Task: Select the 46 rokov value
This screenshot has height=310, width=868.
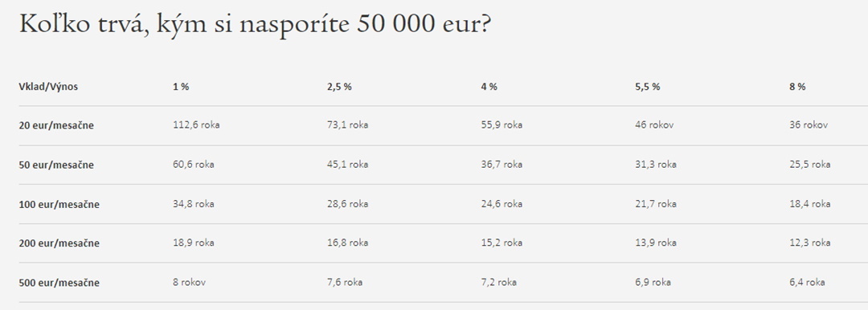Action: tap(655, 125)
